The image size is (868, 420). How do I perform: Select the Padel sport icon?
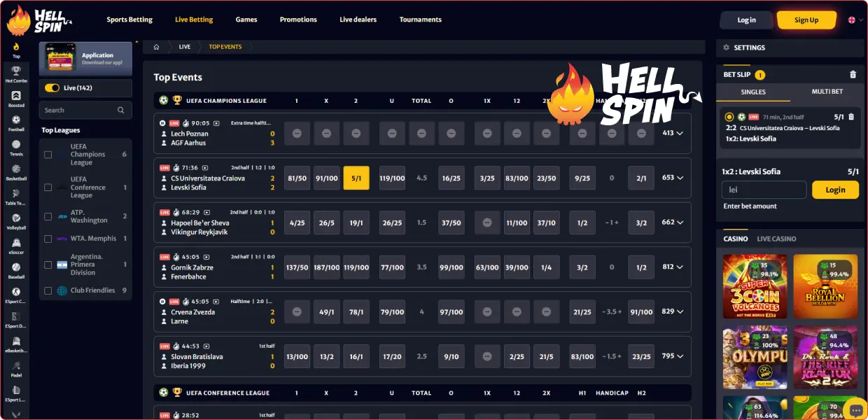click(16, 368)
